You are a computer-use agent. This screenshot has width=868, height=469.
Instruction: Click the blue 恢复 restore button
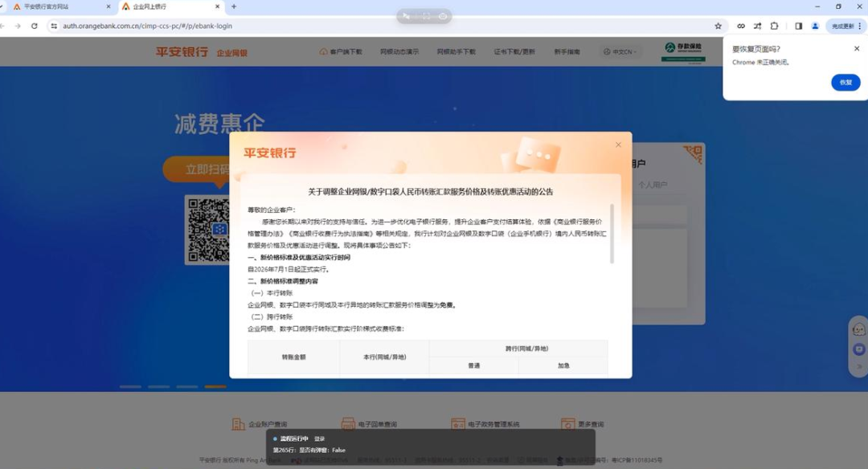(x=845, y=83)
